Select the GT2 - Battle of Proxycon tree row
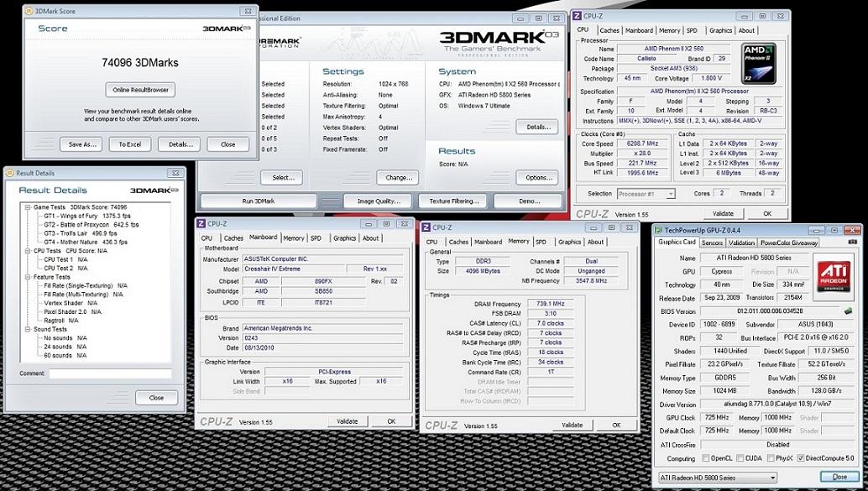The image size is (868, 491). (92, 225)
